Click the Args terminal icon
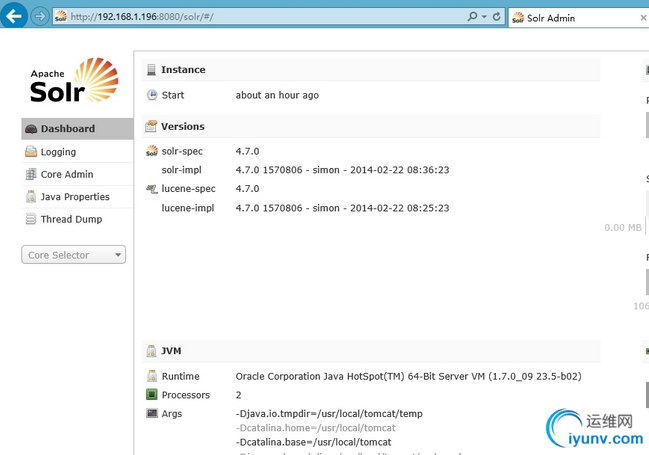Viewport: 649px width, 455px height. [152, 413]
